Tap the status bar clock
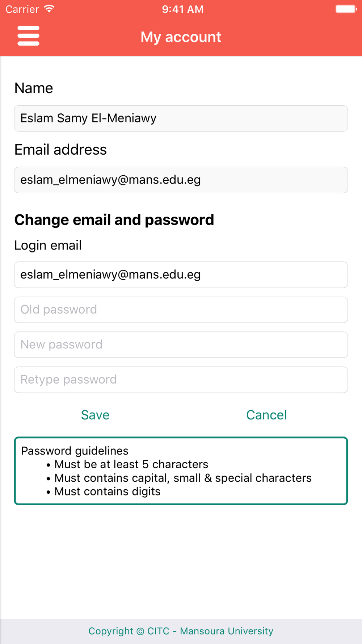The image size is (362, 644). 182,9
